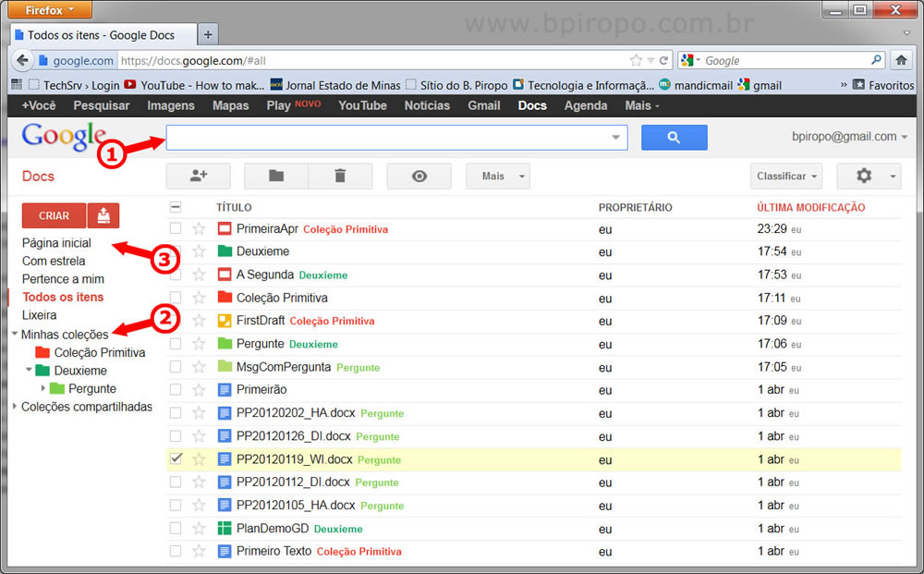
Task: Open the Firefox menu button dropdown
Action: pos(50,9)
